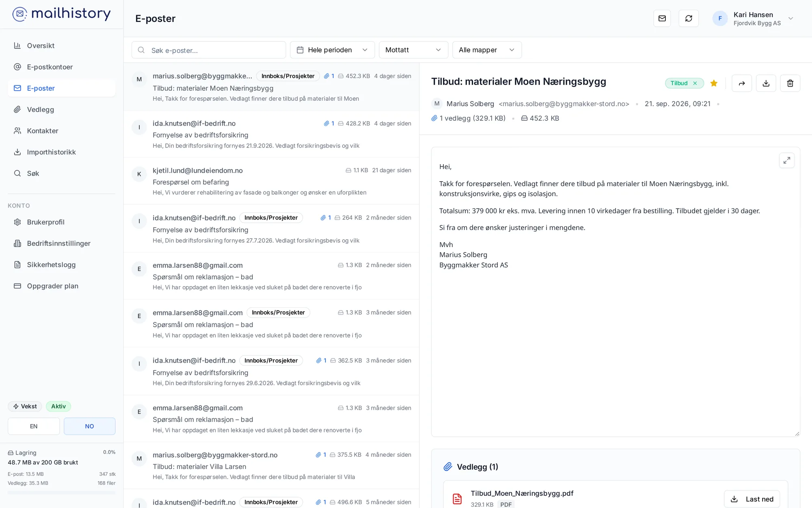The width and height of the screenshot is (812, 508).
Task: Click Last ned attachment button
Action: 752,499
